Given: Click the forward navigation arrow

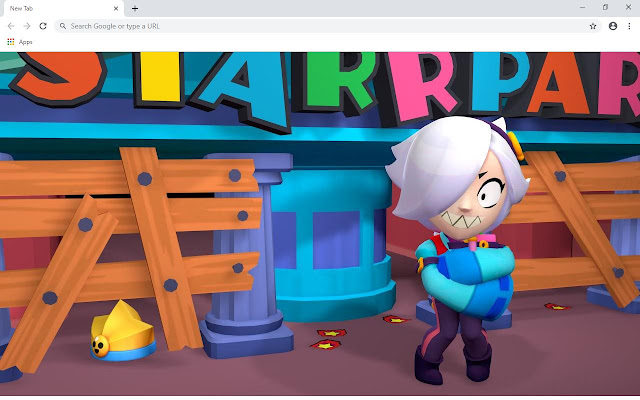Looking at the screenshot, I should click(27, 26).
